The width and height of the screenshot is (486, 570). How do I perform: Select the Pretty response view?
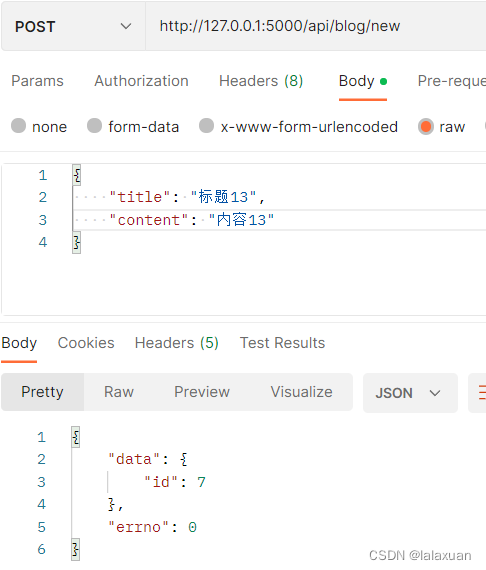[43, 392]
